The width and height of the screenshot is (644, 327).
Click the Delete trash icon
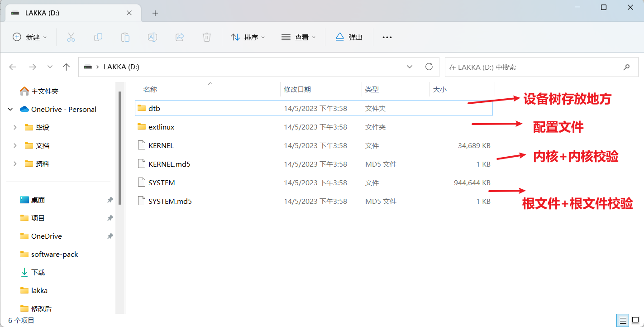tap(207, 37)
